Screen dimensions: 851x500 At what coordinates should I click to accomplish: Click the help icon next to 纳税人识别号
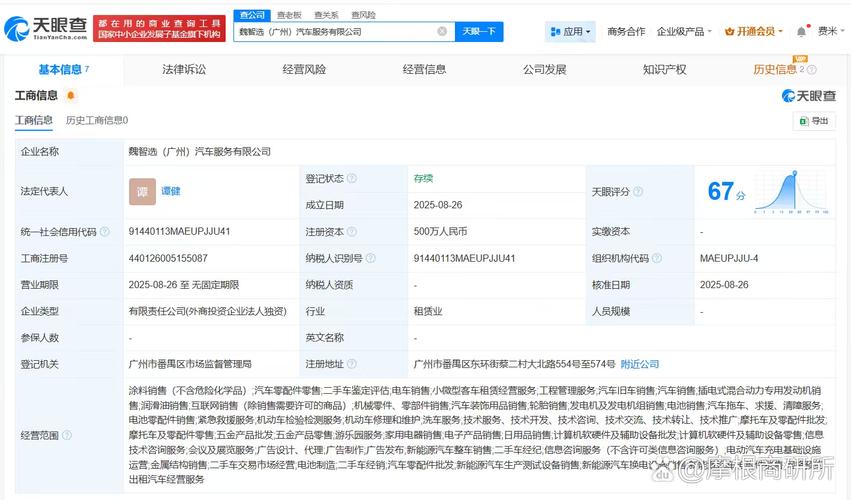tap(371, 258)
